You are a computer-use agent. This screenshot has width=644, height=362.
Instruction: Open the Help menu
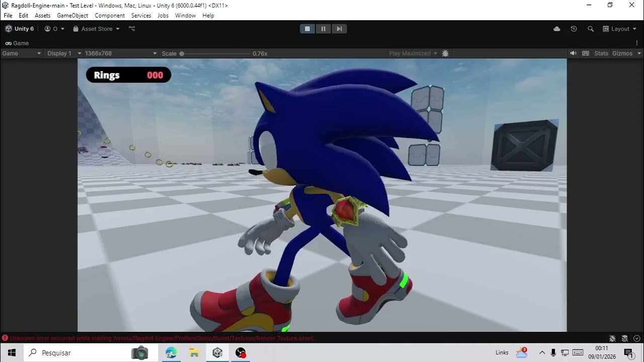pyautogui.click(x=208, y=16)
